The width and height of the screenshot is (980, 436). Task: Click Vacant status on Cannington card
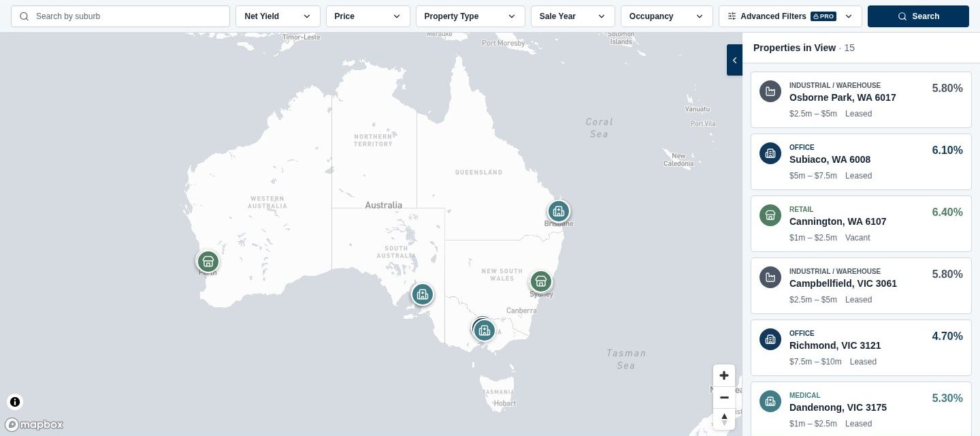pos(857,238)
